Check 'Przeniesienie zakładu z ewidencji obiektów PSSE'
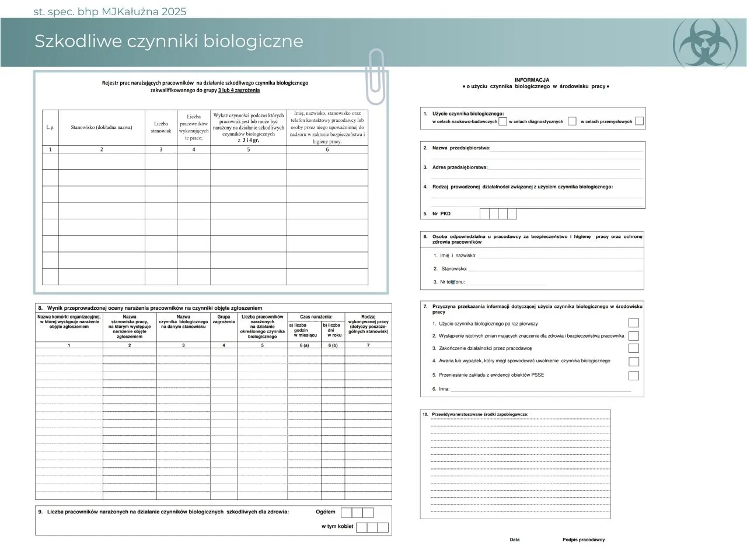The height and width of the screenshot is (560, 747). point(633,376)
